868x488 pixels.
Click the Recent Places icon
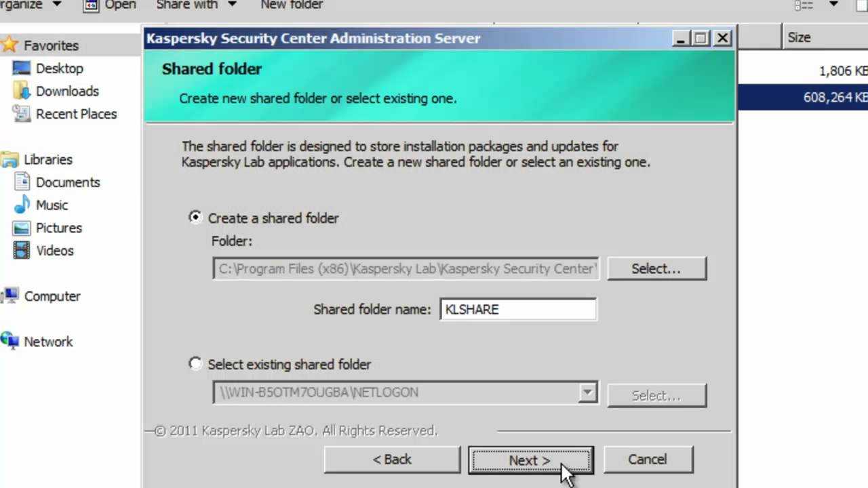pyautogui.click(x=22, y=114)
